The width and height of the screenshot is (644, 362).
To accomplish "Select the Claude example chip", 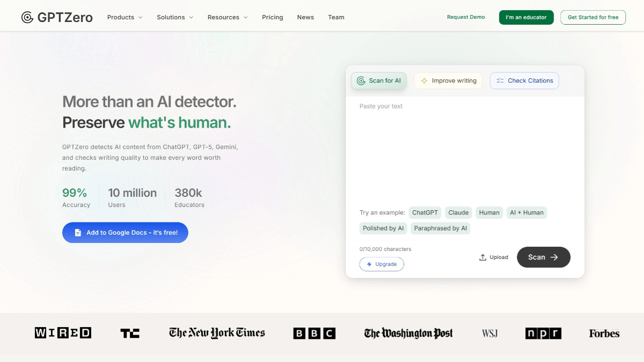I will pyautogui.click(x=458, y=213).
